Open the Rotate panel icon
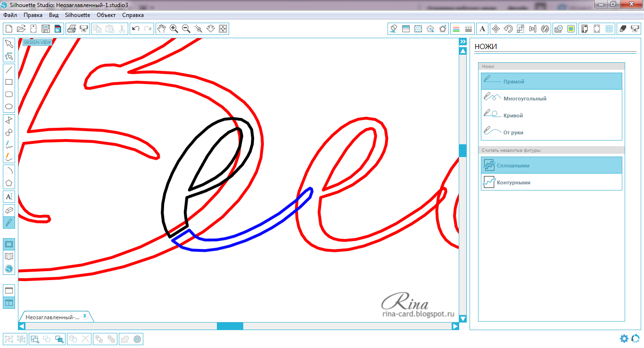The height and width of the screenshot is (348, 644). coord(508,29)
